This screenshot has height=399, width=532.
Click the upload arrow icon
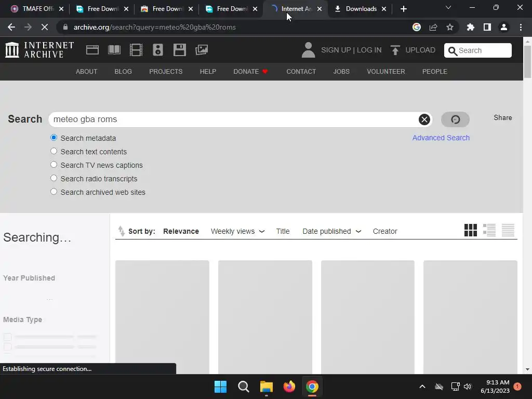tap(395, 50)
